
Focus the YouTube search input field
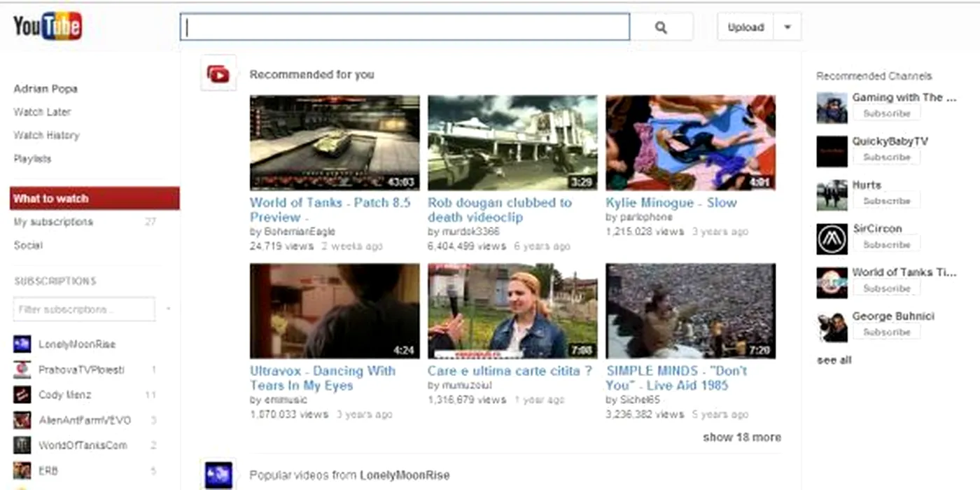(x=405, y=27)
